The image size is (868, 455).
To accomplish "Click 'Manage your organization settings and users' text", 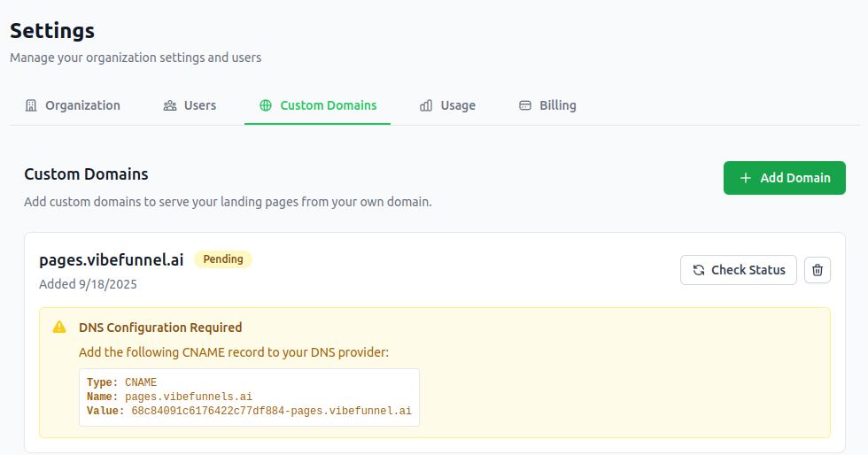I will 136,58.
